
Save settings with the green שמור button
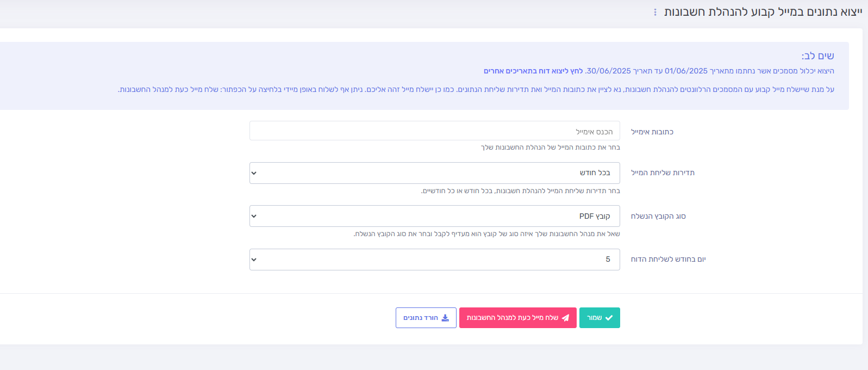point(600,318)
